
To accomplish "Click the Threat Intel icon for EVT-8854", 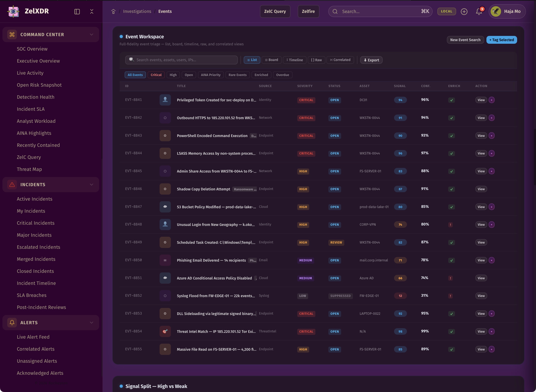I will click(165, 331).
